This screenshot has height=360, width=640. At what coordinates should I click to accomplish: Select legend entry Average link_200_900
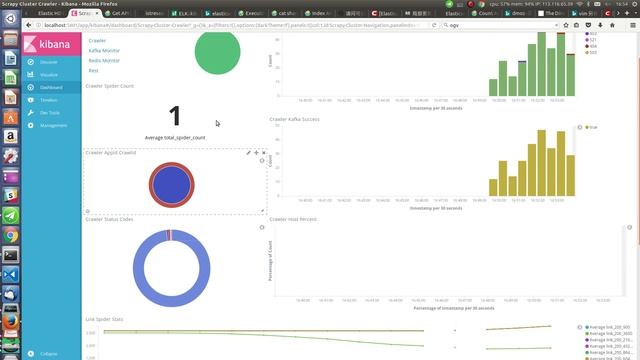pos(608,327)
